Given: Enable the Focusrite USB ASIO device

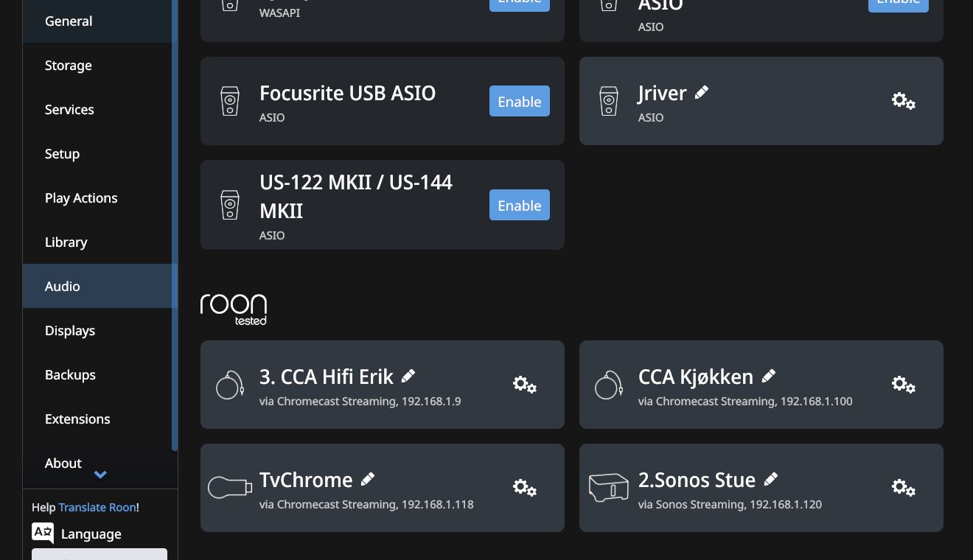Looking at the screenshot, I should pyautogui.click(x=519, y=102).
